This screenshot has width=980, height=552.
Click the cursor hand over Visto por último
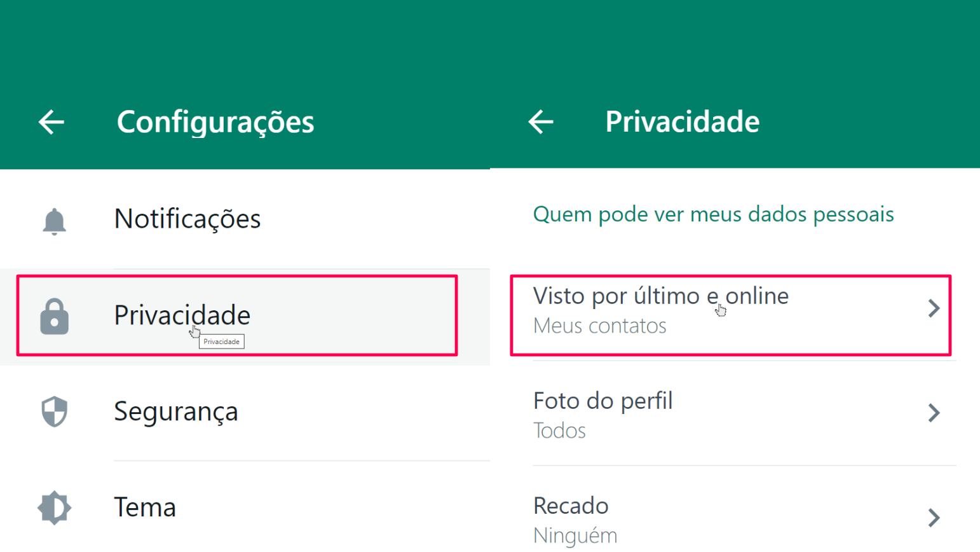[x=721, y=310]
